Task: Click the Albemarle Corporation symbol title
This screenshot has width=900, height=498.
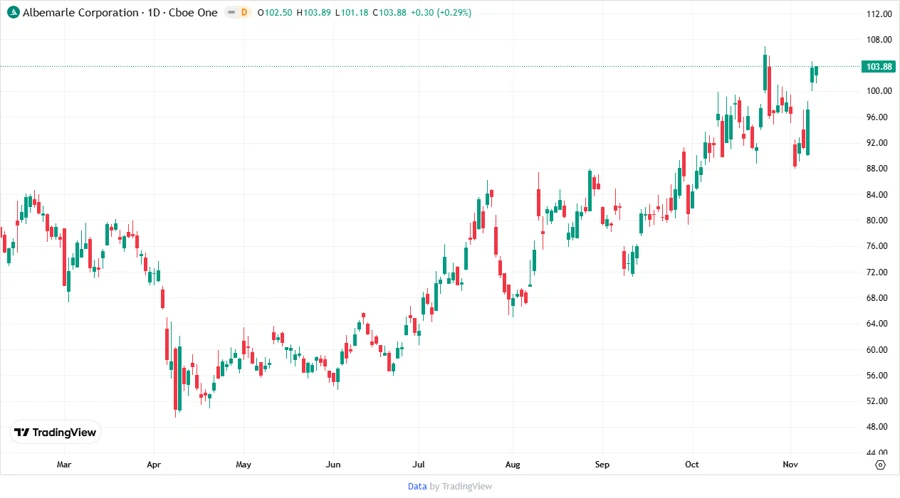Action: click(120, 13)
